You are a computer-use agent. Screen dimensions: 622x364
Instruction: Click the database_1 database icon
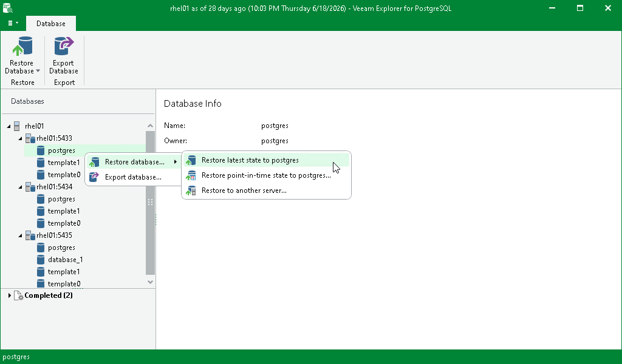pos(41,260)
